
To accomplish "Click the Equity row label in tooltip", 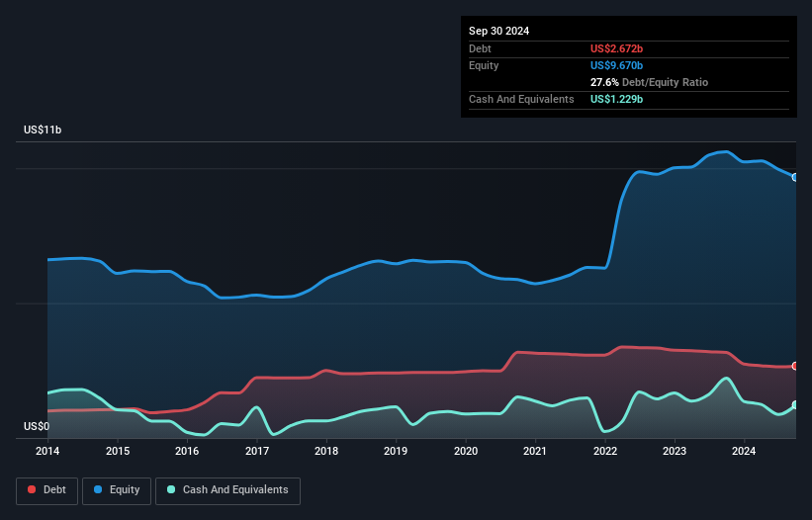I will (484, 65).
